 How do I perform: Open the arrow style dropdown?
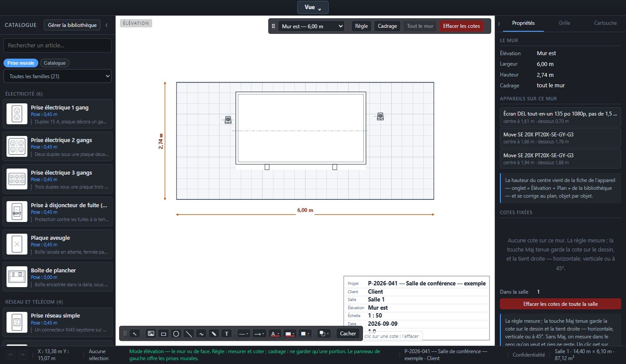click(x=260, y=334)
